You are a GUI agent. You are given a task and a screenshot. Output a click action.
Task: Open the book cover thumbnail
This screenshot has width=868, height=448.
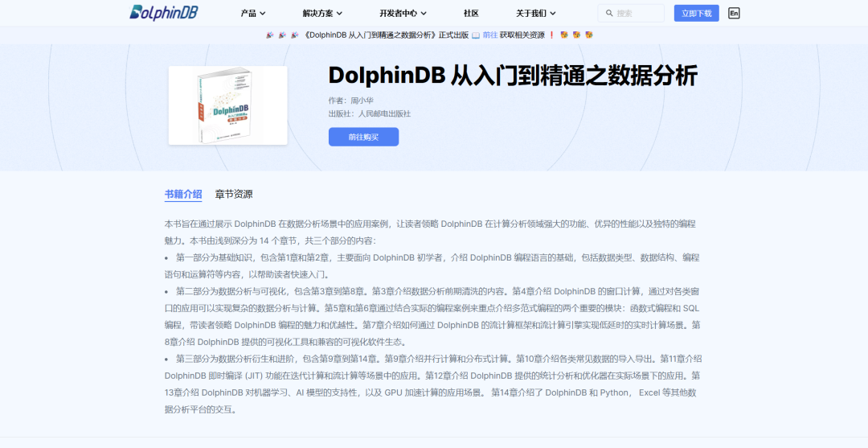point(228,105)
